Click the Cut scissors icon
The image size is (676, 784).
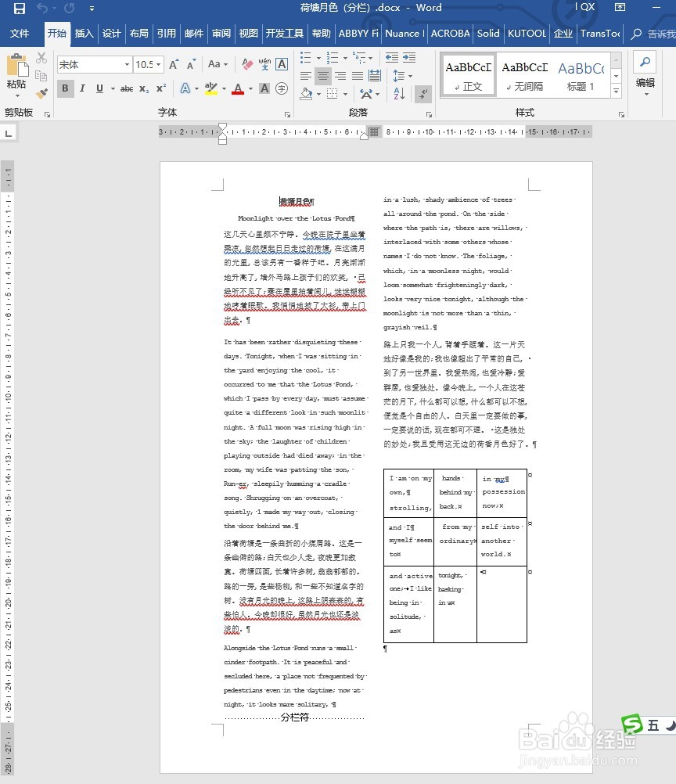click(x=41, y=58)
